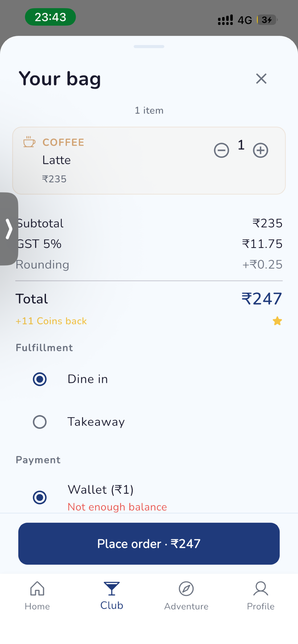Viewport: 298px width, 644px height.
Task: Expand the side panel chevron handle
Action: [9, 229]
